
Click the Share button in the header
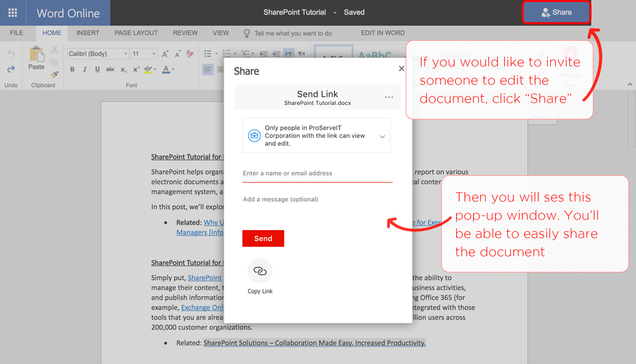click(556, 13)
